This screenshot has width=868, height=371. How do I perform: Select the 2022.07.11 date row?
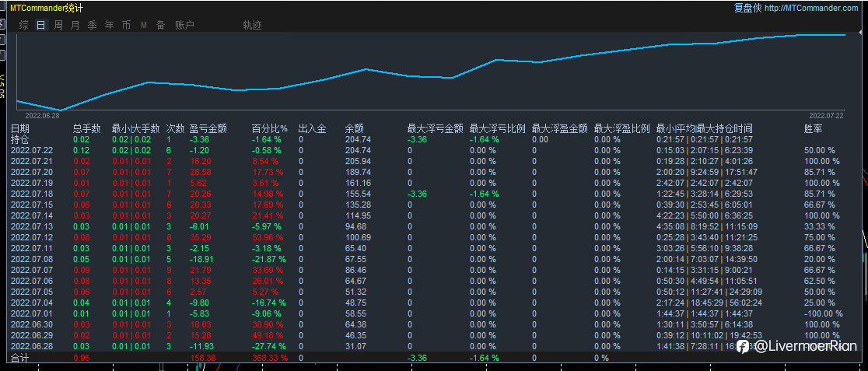(32, 248)
